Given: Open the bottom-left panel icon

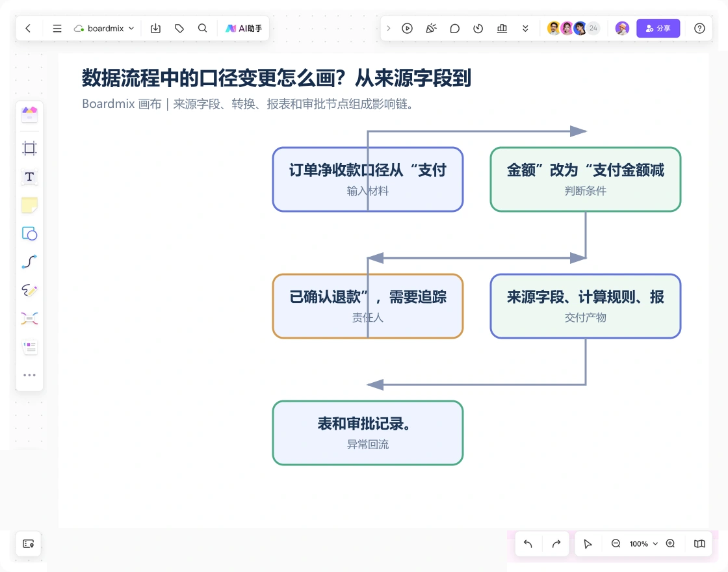Looking at the screenshot, I should pos(29,543).
